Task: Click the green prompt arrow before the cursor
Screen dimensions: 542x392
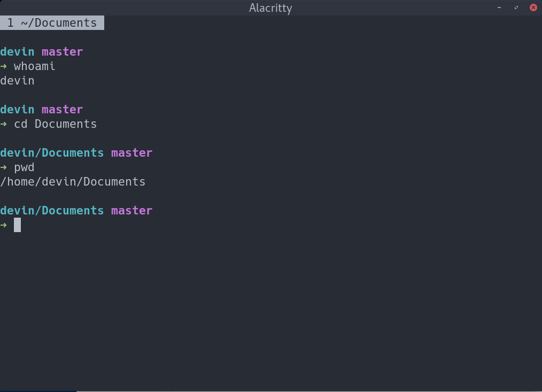Action: pos(3,225)
